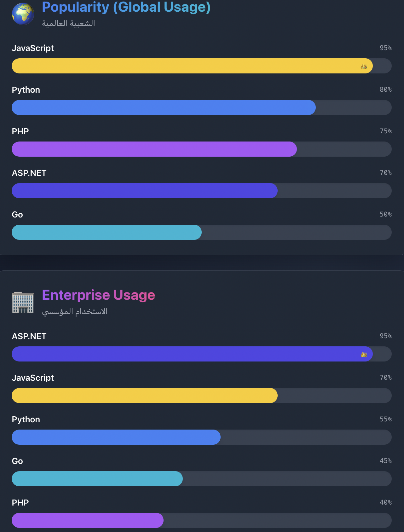
Task: Click the crown on ASP.NET enterprise bar
Action: tap(364, 354)
